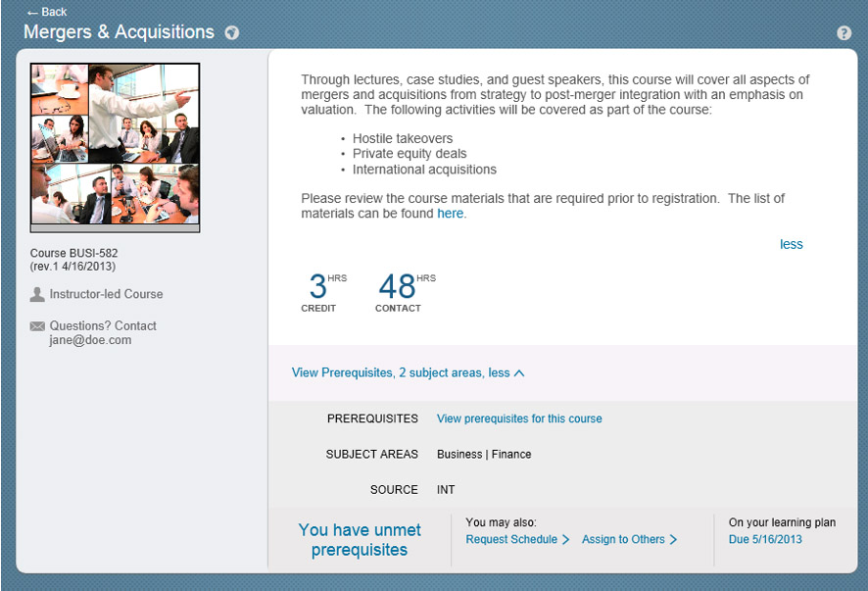Collapse the View Prerequisites, 2 subject areas section
This screenshot has width=868, height=591.
(x=408, y=372)
